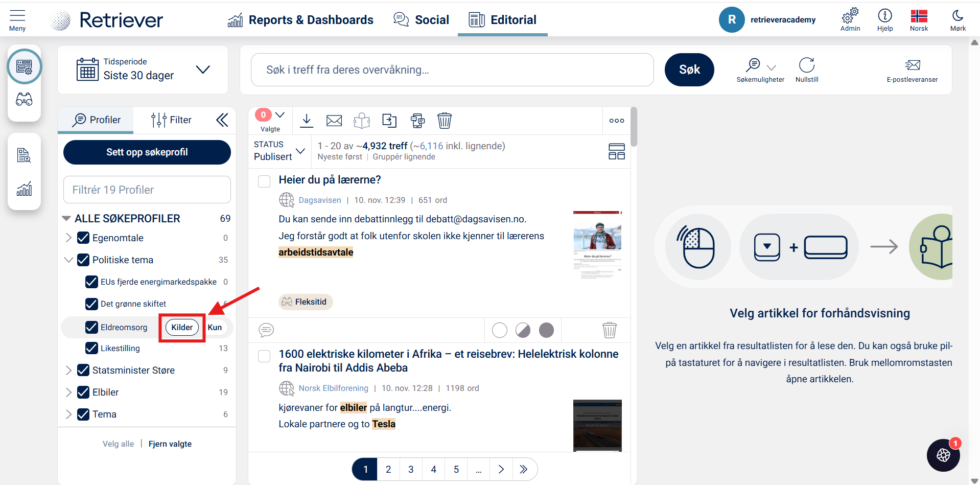Uncheck Det grønne skiftet profile

(x=91, y=304)
